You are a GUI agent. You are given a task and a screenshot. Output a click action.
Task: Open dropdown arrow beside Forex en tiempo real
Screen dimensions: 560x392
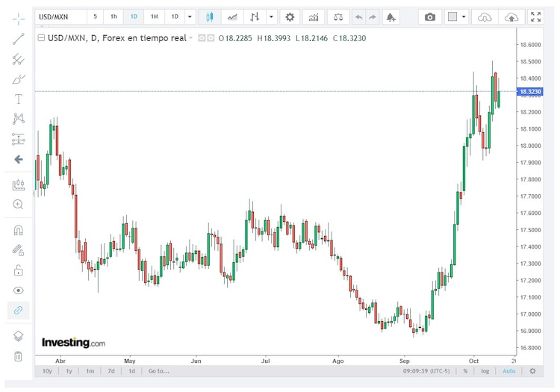[190, 38]
